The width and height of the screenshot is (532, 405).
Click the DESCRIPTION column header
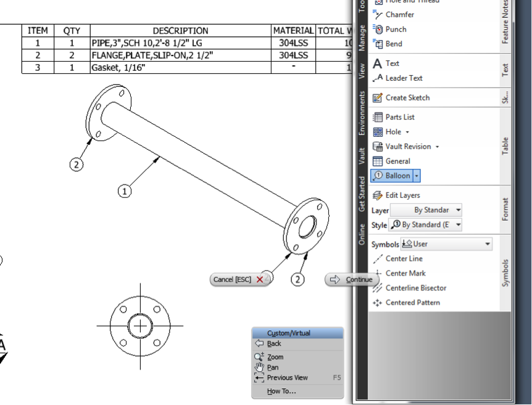180,30
